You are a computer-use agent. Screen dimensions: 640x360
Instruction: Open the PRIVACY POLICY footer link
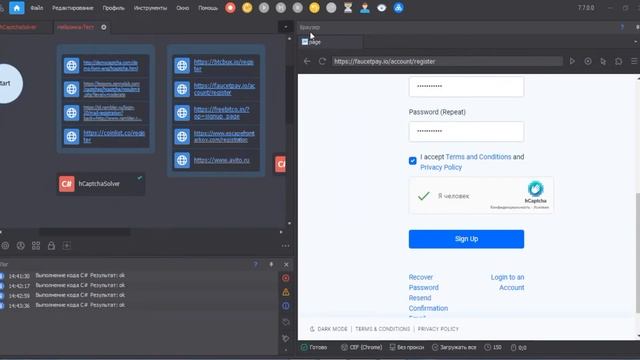click(438, 329)
